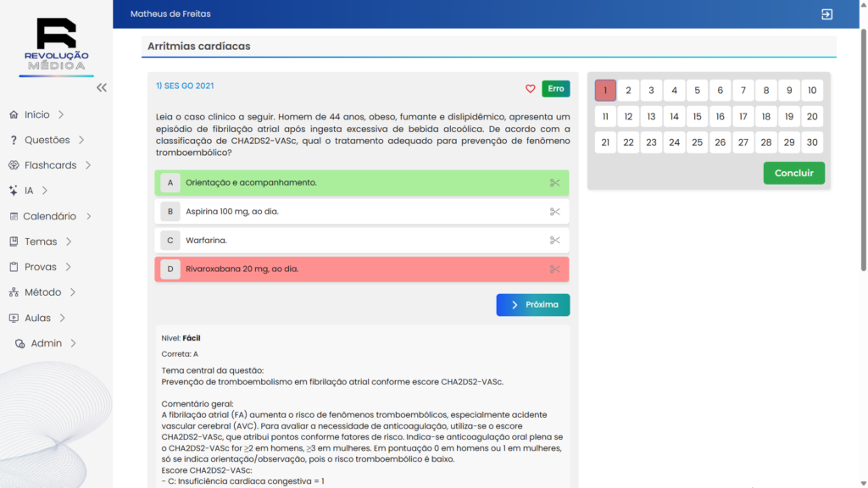Screen dimensions: 868x488
Task: Jump to question 15 in grid
Action: (697, 117)
